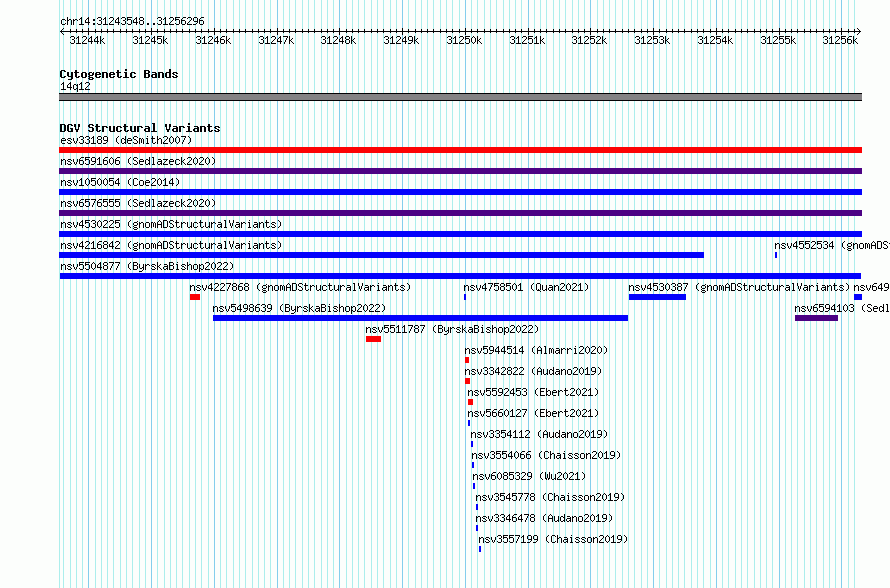Open the nsv3557199 (Chaisson2019) label
The image size is (890, 588).
pos(553,539)
